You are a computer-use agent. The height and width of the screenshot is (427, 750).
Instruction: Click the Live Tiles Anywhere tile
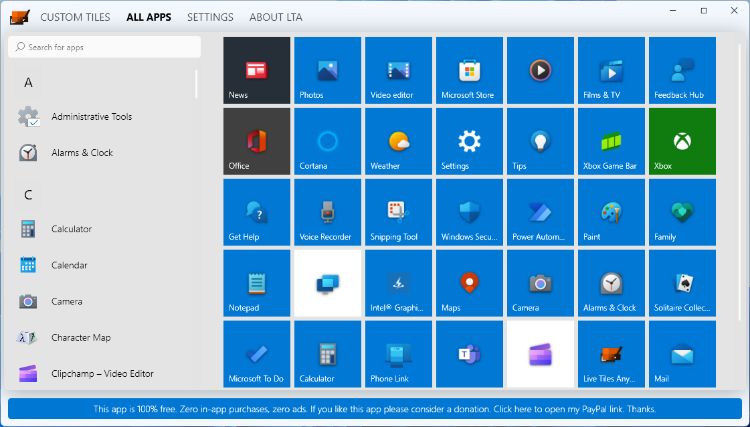point(611,354)
